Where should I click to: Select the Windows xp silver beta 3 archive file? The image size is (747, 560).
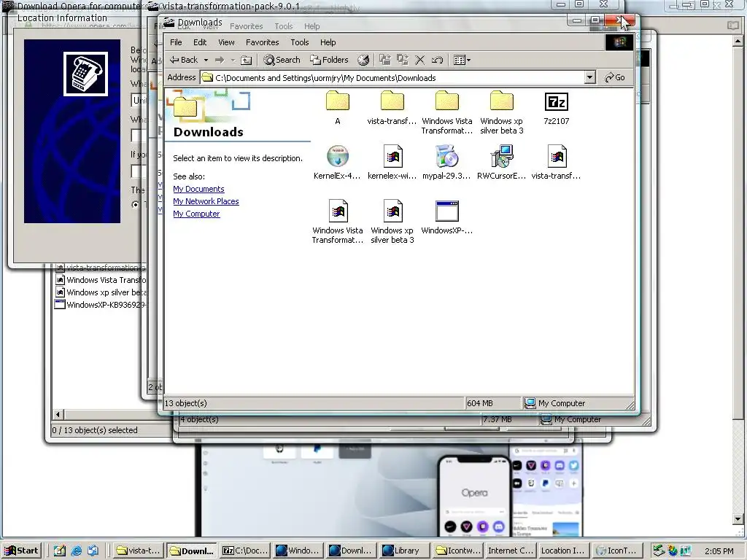click(x=392, y=222)
